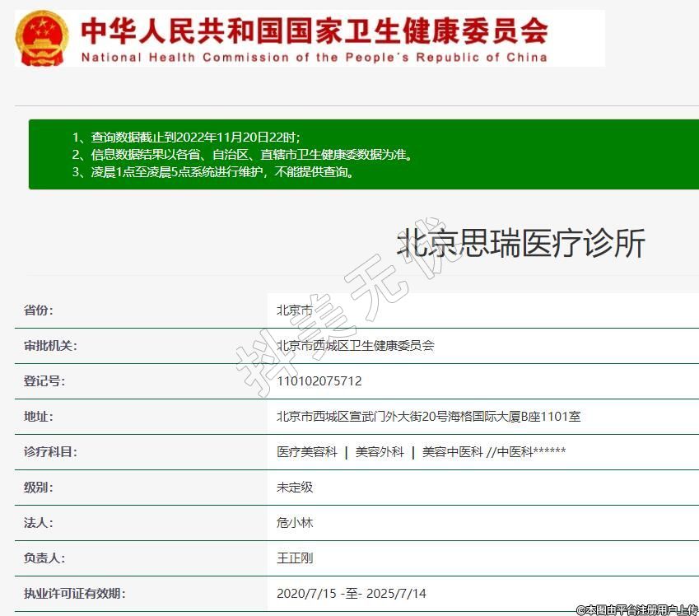Image resolution: width=699 pixels, height=616 pixels.
Task: Select the address ending in B座1101室
Action: pyautogui.click(x=428, y=417)
